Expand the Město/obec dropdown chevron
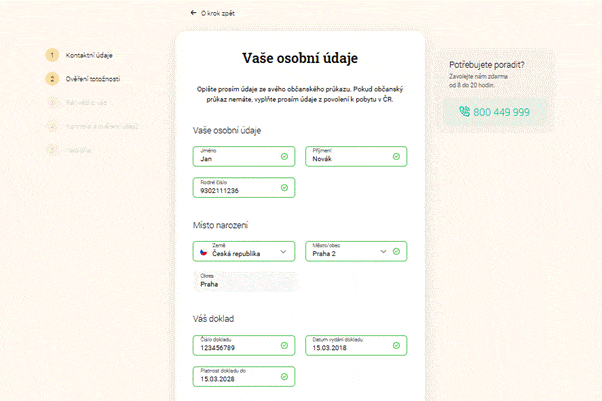This screenshot has width=602, height=401. click(x=383, y=252)
